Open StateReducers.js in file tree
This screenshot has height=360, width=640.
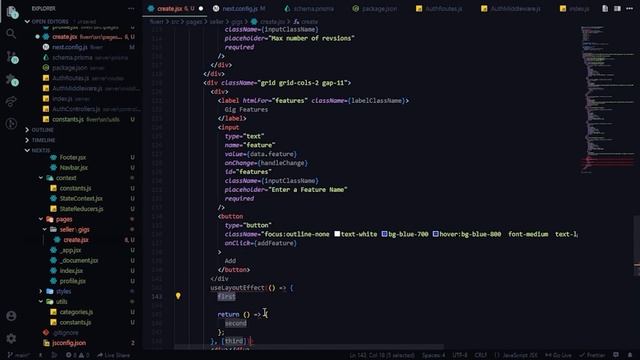[82, 209]
